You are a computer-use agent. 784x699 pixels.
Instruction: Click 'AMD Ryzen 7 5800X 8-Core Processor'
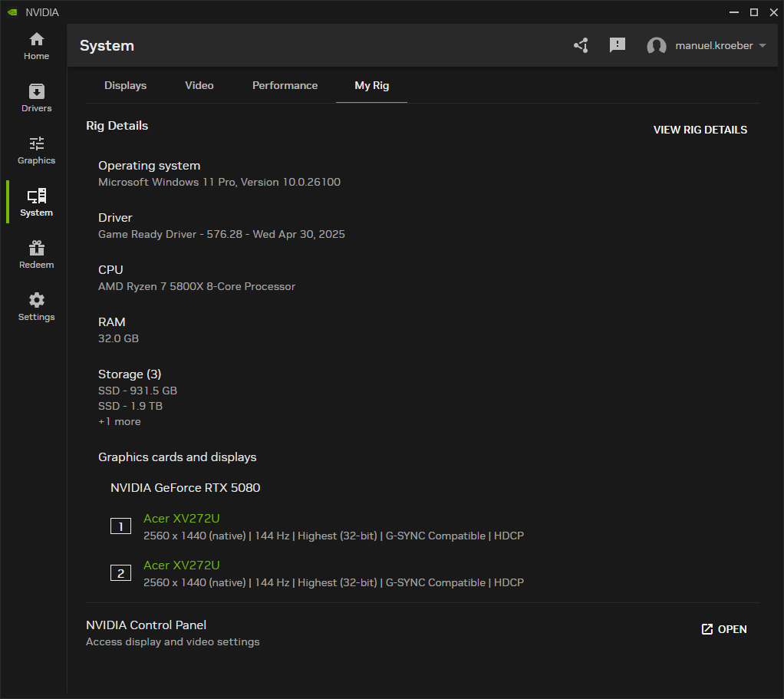(196, 286)
